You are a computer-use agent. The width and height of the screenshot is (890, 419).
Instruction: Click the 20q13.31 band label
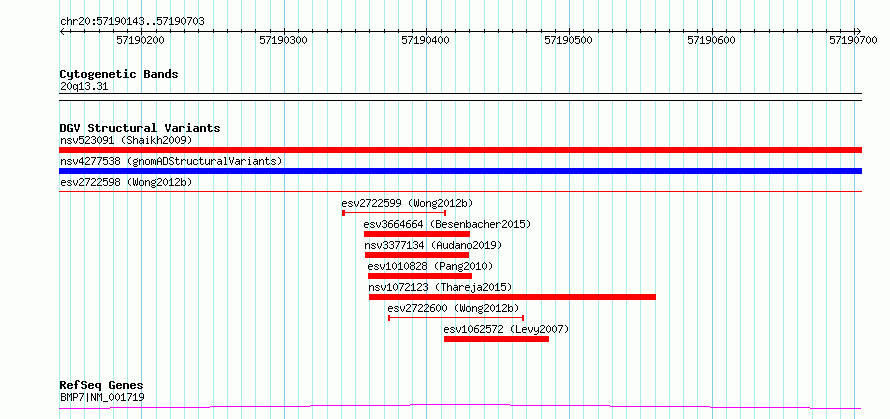[84, 87]
